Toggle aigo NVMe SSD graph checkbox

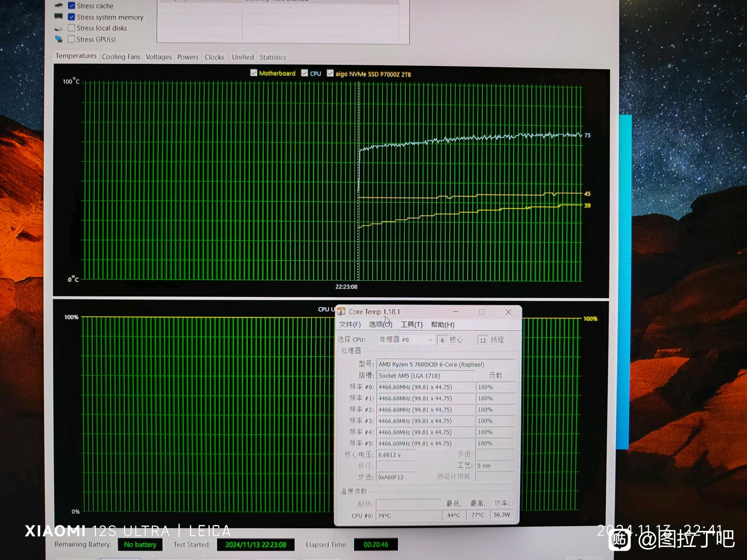point(330,73)
